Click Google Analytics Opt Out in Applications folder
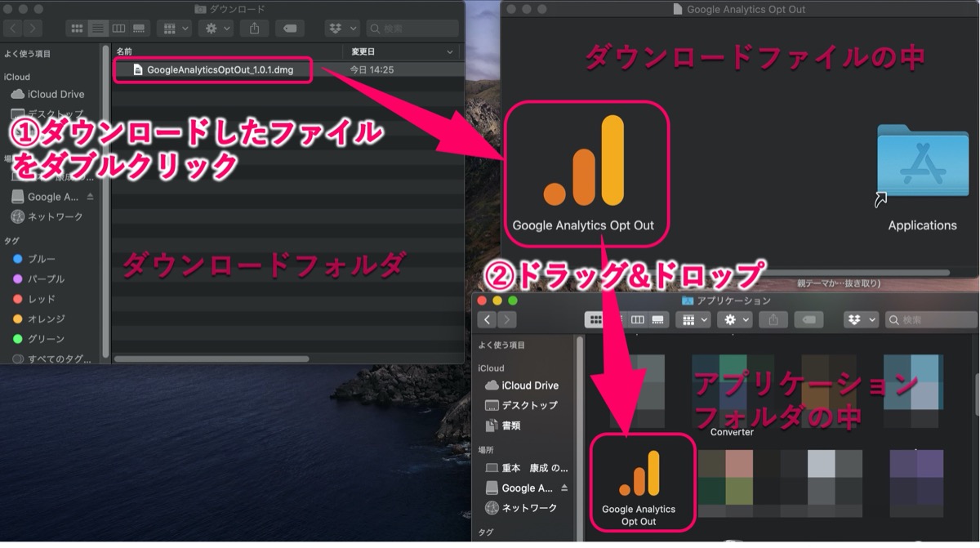 tap(639, 483)
